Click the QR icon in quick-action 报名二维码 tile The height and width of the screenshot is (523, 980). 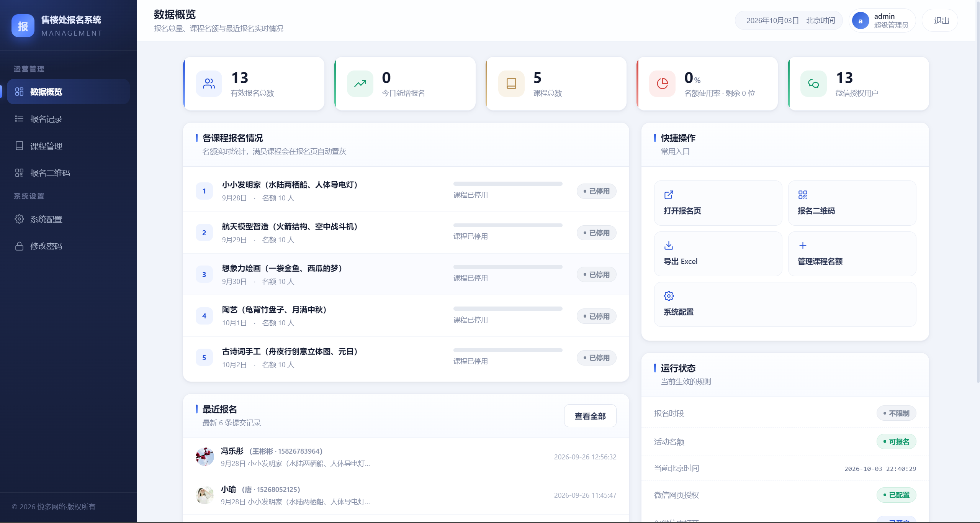[803, 195]
